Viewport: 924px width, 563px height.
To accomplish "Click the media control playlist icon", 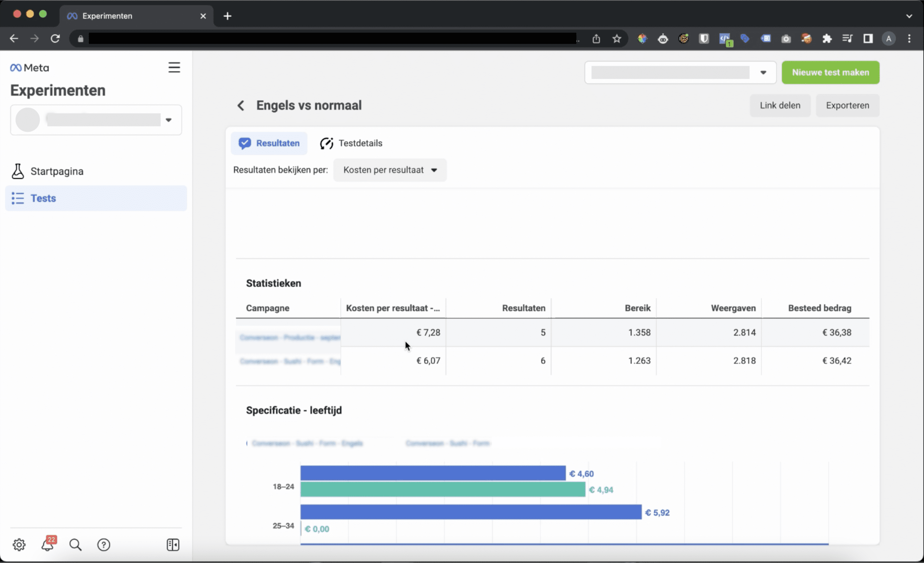I will click(847, 39).
